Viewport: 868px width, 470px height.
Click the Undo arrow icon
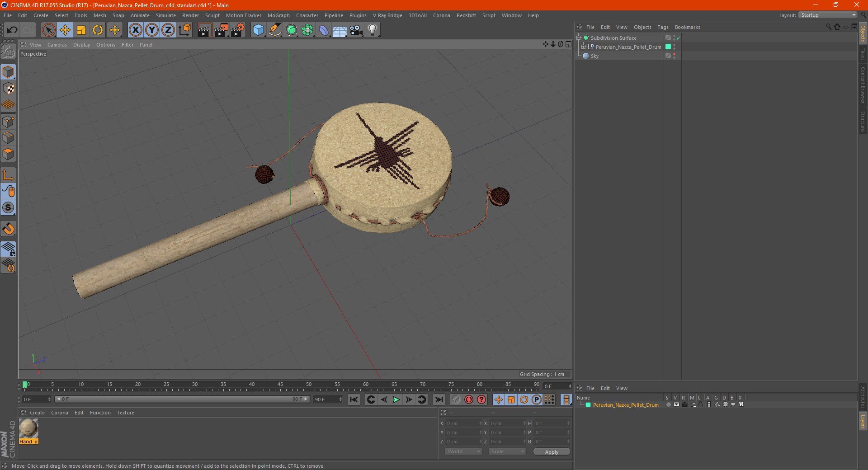coord(12,30)
